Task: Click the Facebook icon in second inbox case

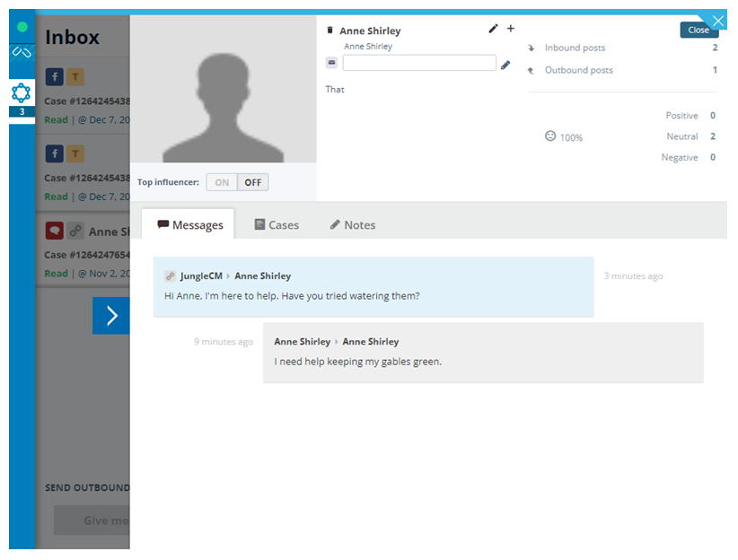Action: click(55, 153)
